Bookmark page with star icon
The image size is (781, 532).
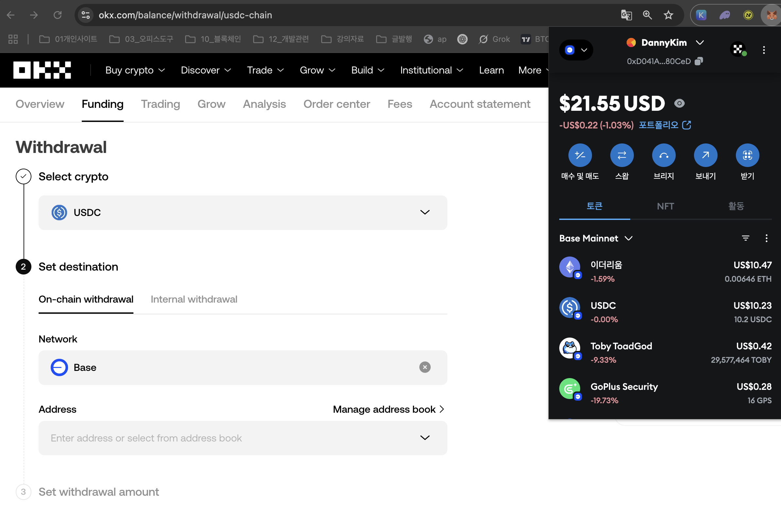click(x=668, y=15)
